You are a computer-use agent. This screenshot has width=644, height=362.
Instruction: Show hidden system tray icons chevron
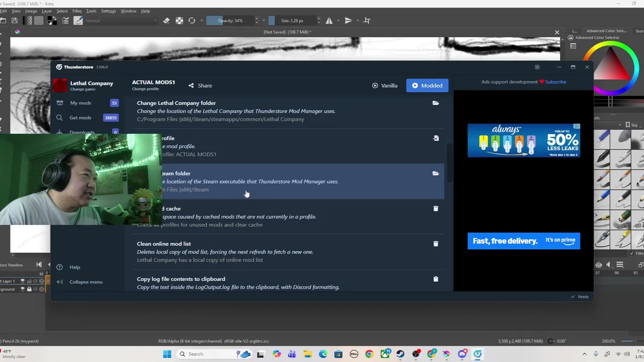(x=584, y=354)
